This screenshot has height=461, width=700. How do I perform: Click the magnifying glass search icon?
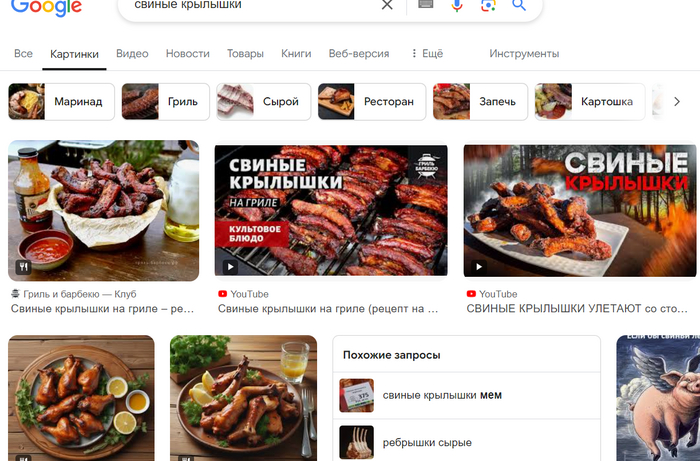519,5
